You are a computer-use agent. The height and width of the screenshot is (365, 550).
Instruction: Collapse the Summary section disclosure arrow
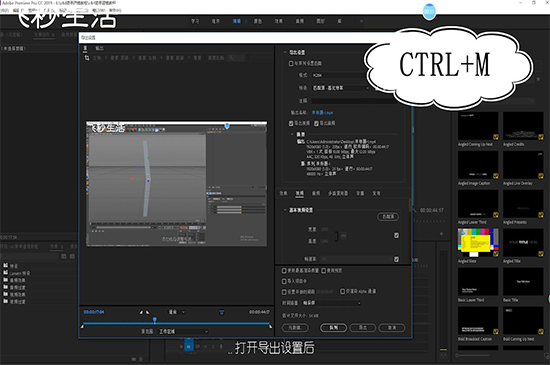click(x=292, y=134)
